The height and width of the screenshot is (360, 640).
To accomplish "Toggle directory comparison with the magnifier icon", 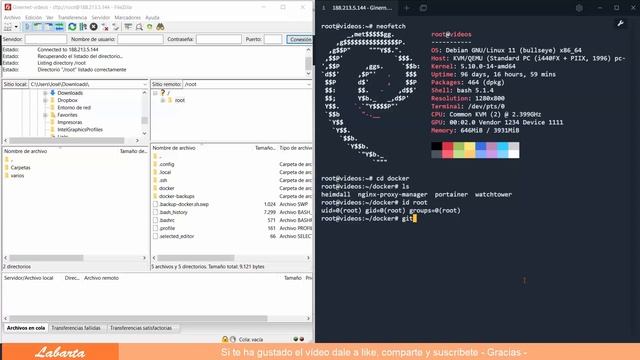I will tap(139, 27).
